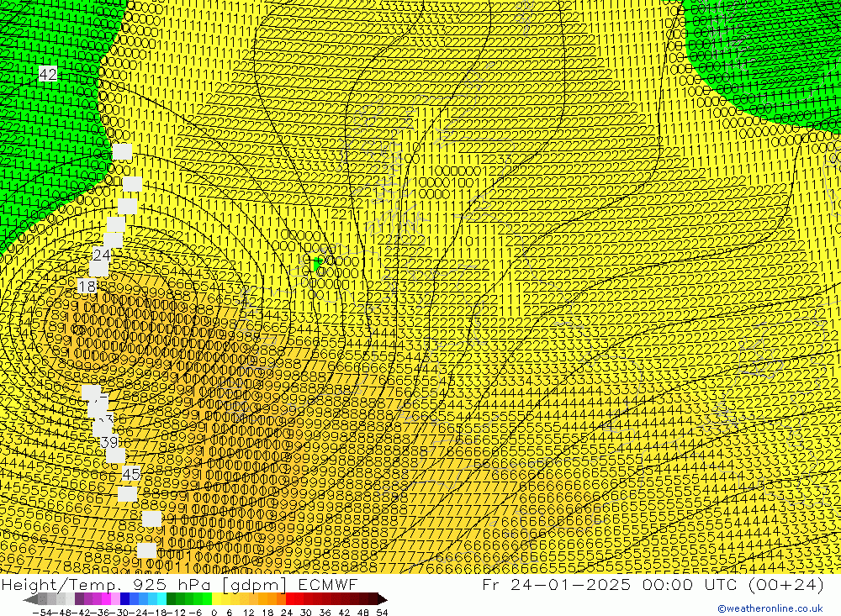Click the dark maroon right arrow of scale
This screenshot has width=841, height=616.
point(383,599)
